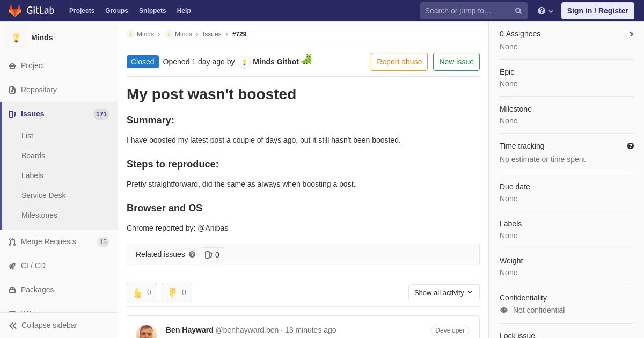Viewport: 644px width, 338px height.
Task: Open the Help question mark menu
Action: point(545,11)
